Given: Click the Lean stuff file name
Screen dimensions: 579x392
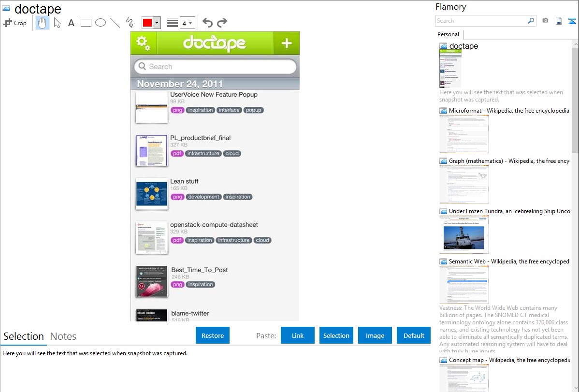Looking at the screenshot, I should [x=184, y=181].
